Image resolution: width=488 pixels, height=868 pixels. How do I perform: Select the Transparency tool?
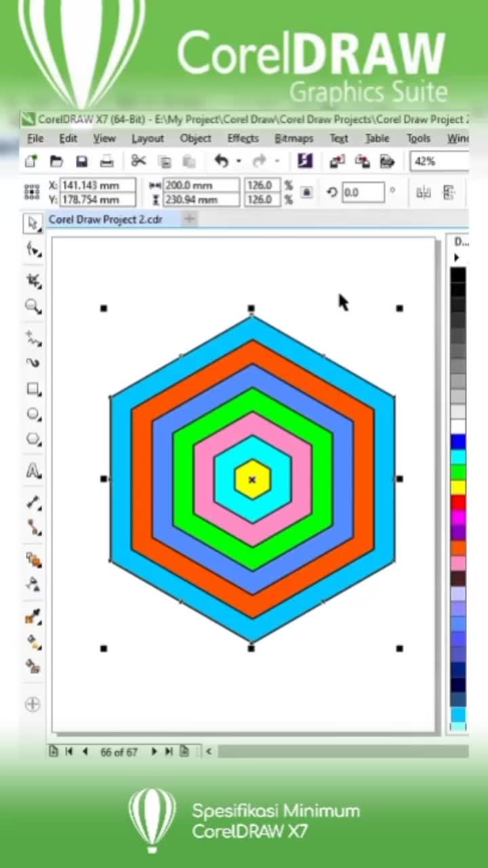(33, 584)
